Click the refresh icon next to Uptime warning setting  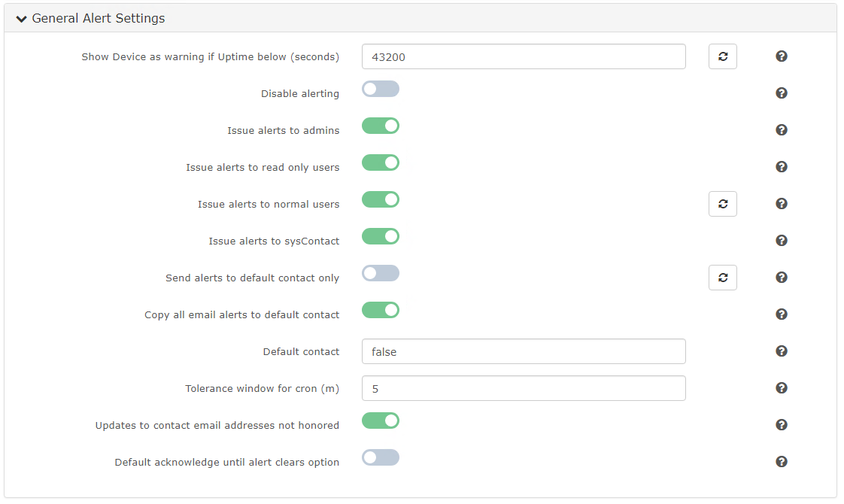tap(722, 56)
